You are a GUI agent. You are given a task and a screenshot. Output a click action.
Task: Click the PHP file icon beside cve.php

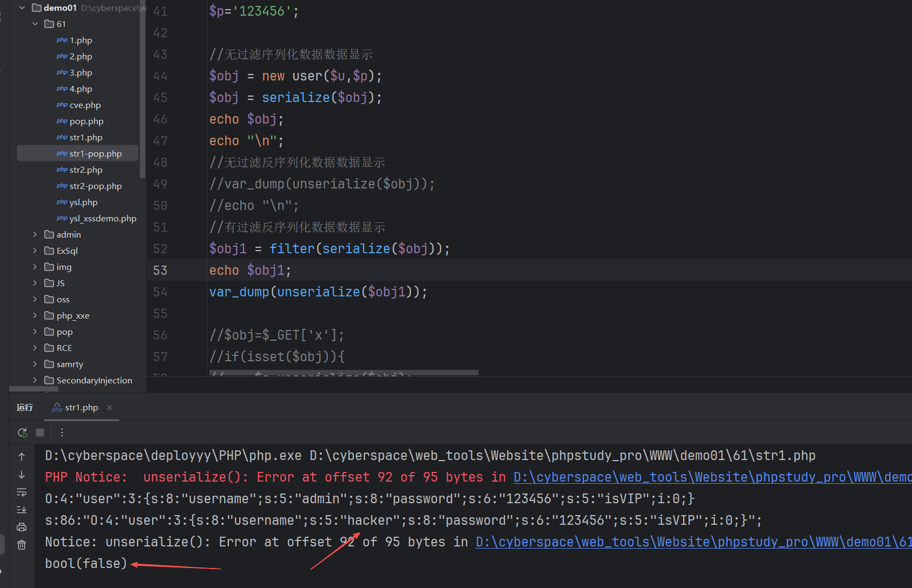click(62, 105)
